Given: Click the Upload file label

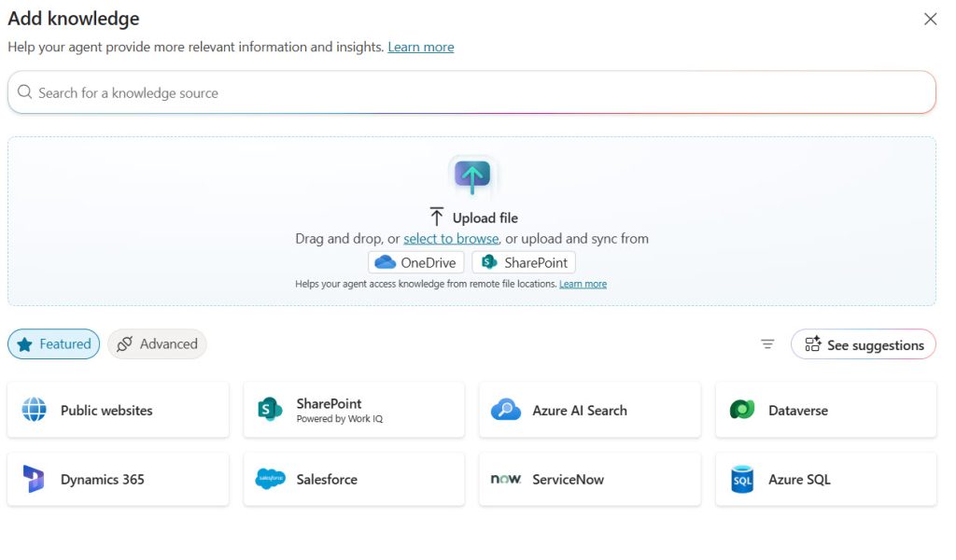Looking at the screenshot, I should 485,217.
